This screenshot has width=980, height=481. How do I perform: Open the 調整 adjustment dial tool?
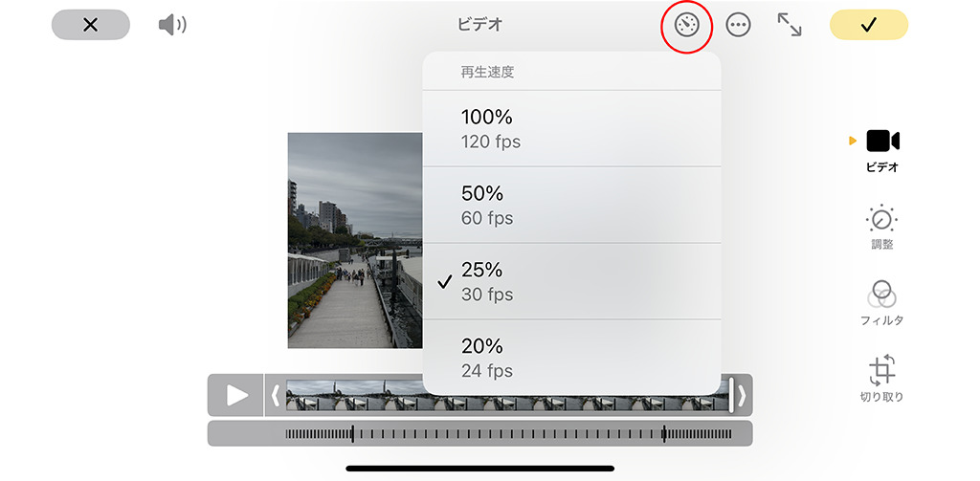coord(881,227)
